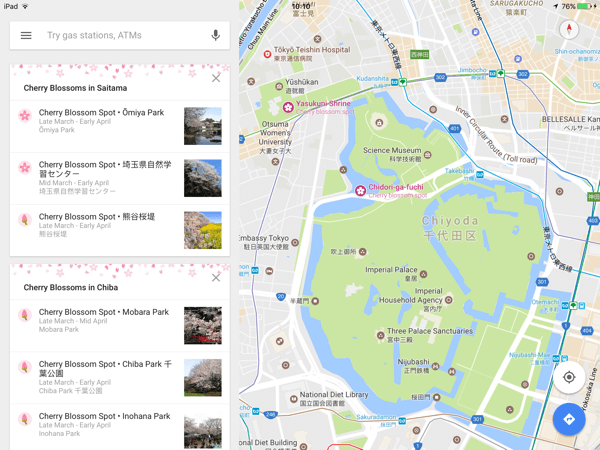The width and height of the screenshot is (600, 450).
Task: Tap the Nijubashi-Mae station icon
Action: (557, 359)
